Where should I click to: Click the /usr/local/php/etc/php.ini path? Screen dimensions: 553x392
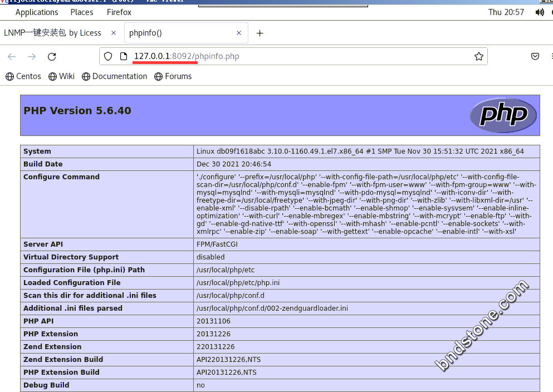[x=238, y=283]
